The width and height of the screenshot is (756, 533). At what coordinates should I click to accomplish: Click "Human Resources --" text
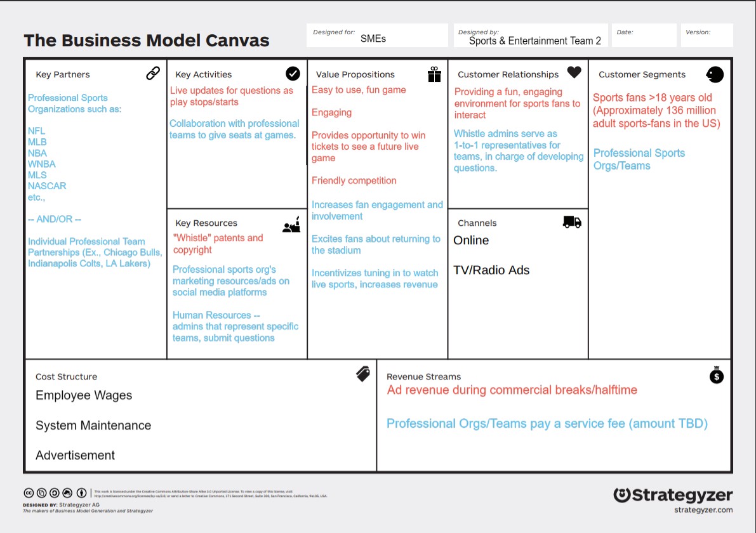tap(216, 315)
